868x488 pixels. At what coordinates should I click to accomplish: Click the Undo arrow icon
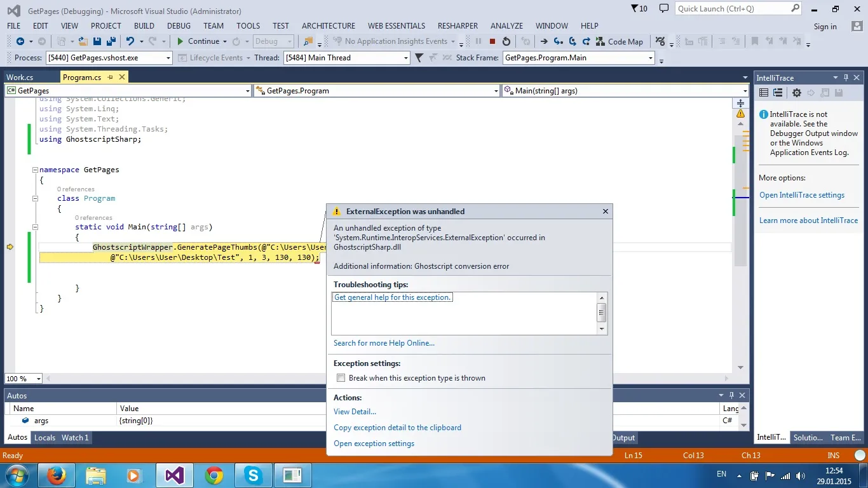[x=130, y=41]
